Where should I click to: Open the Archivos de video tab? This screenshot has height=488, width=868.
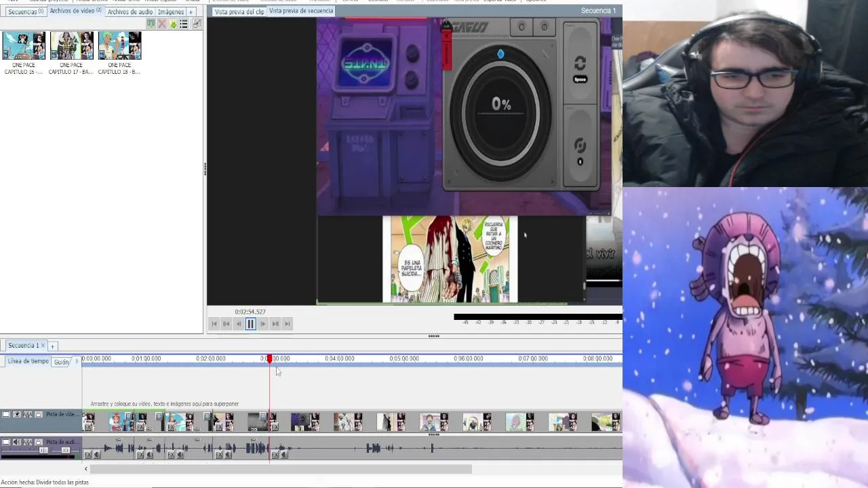point(75,11)
